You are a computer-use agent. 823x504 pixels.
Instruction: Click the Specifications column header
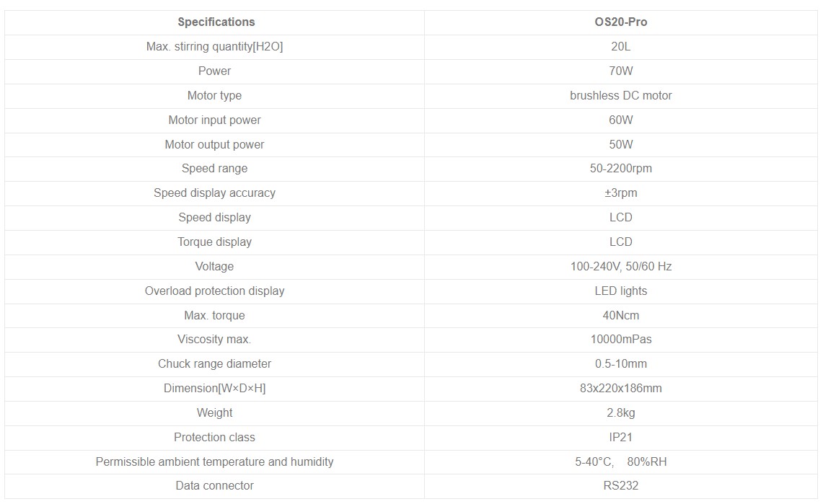coord(216,22)
